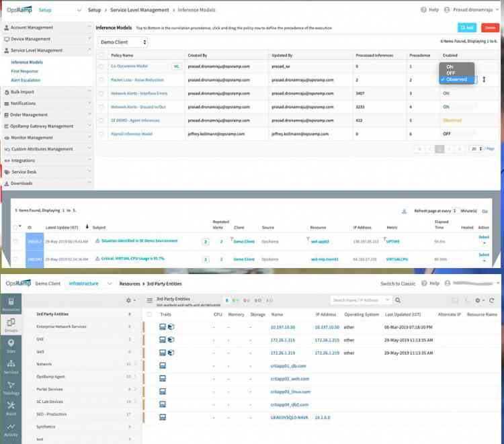The width and height of the screenshot is (504, 444).
Task: Click the search magnifier in Infrastructure toolbar
Action: point(398,300)
